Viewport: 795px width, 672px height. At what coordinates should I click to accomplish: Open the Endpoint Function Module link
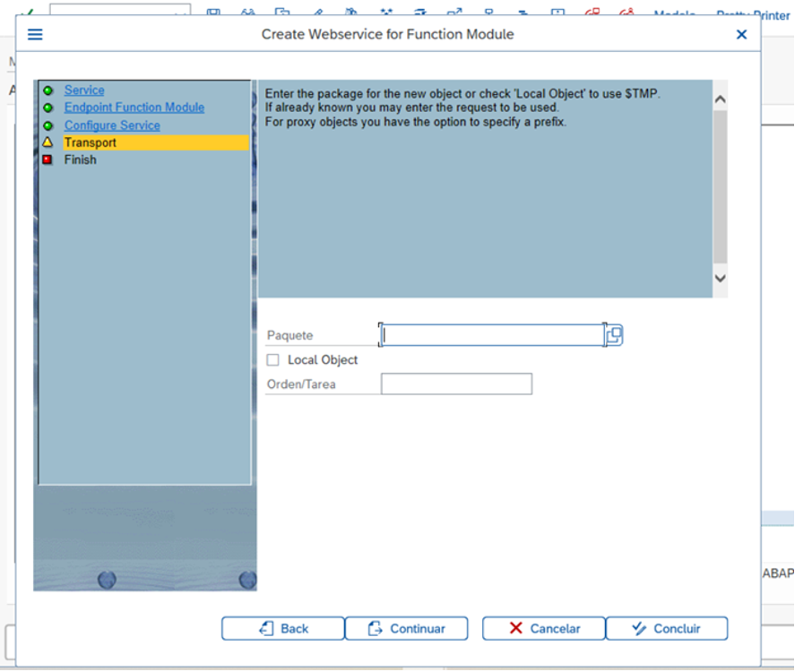coord(134,107)
